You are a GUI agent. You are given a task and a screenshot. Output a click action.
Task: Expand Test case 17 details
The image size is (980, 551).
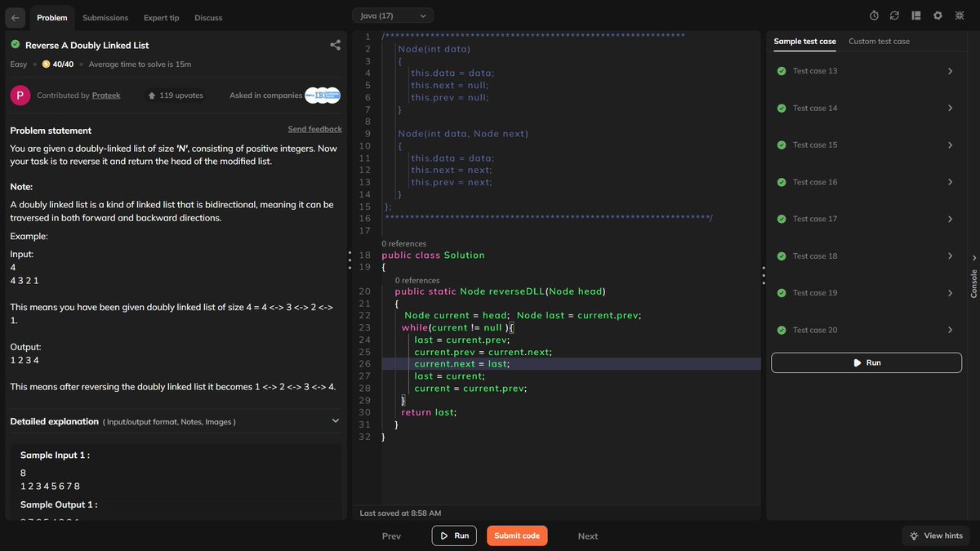tap(950, 219)
